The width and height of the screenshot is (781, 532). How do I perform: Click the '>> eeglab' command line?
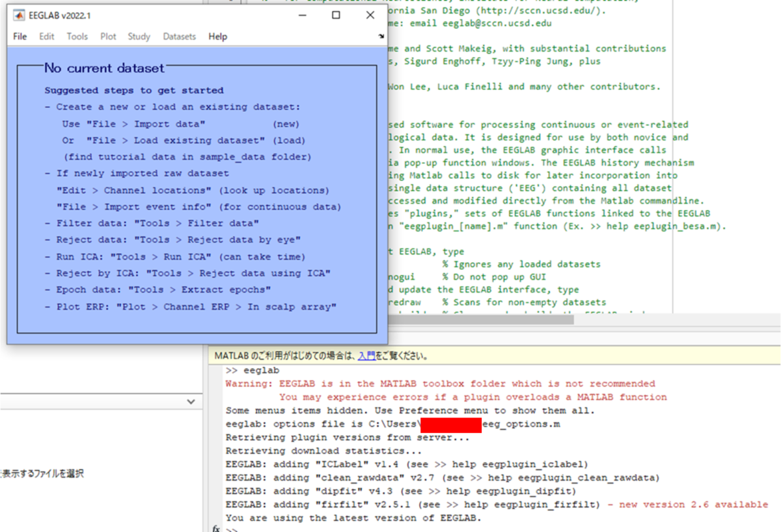pos(253,370)
